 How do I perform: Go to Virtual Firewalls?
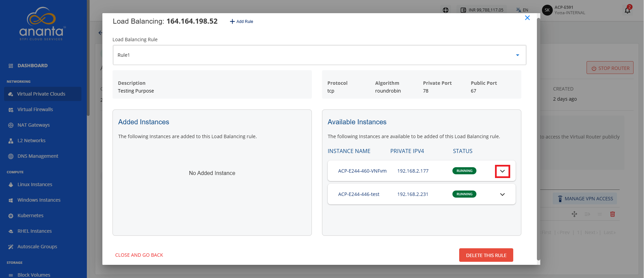[x=35, y=109]
